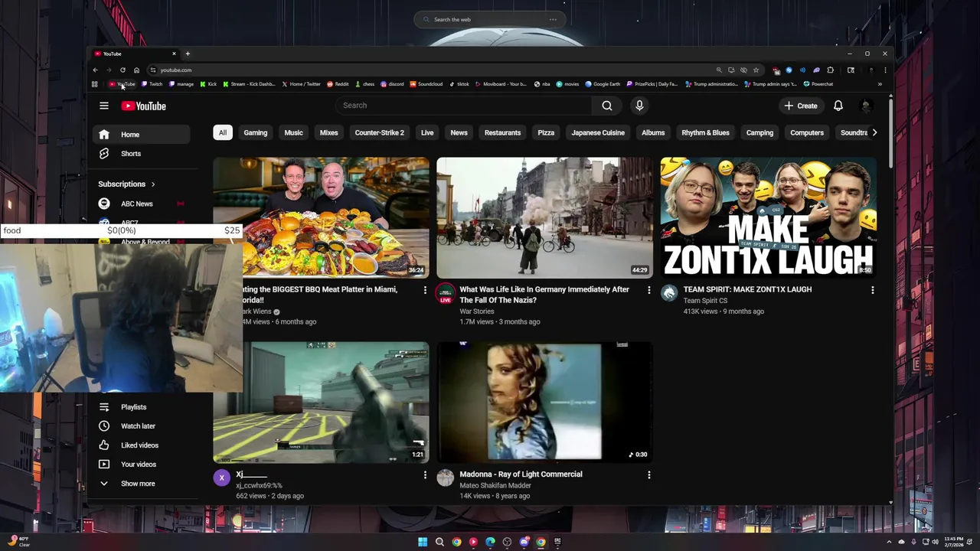980x551 pixels.
Task: Select the All category chip
Action: point(223,132)
